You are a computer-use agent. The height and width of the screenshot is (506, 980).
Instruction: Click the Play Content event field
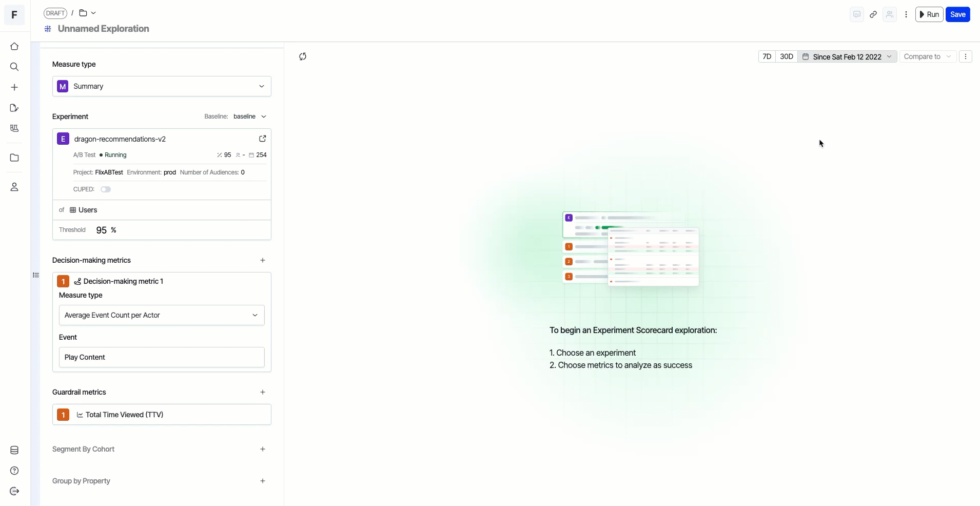coord(162,357)
